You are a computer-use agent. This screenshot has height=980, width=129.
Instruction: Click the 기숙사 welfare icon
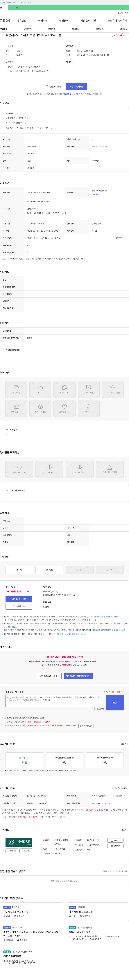point(40,389)
